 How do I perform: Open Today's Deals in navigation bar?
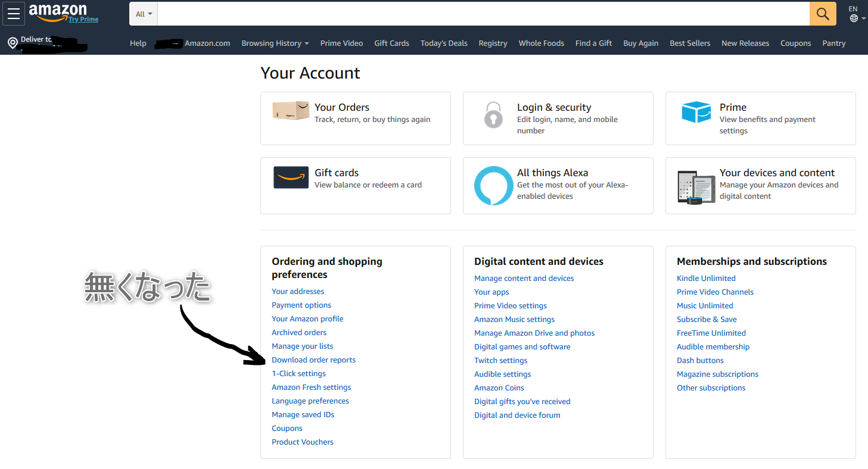(444, 43)
